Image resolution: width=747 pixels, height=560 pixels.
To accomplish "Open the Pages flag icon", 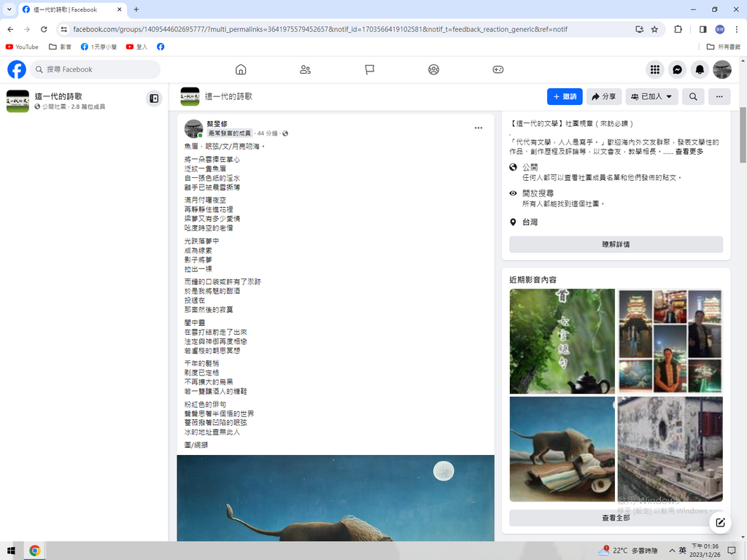I will point(369,69).
